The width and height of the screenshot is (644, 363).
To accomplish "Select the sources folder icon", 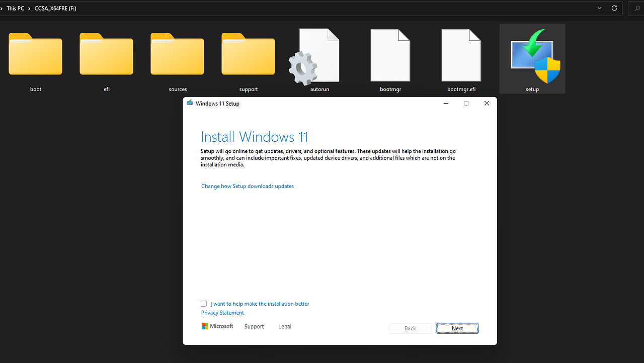I will click(x=178, y=54).
